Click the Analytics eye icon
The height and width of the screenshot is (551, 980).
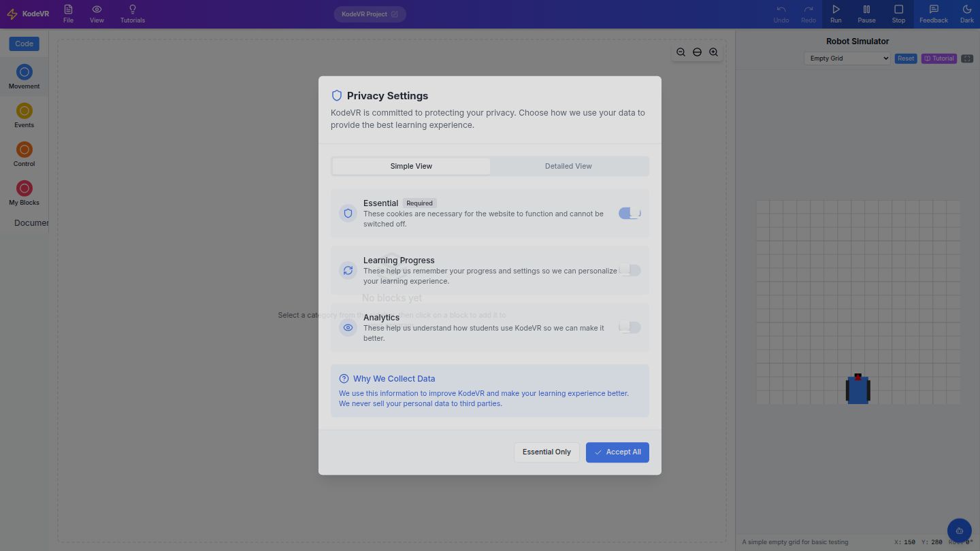(348, 327)
